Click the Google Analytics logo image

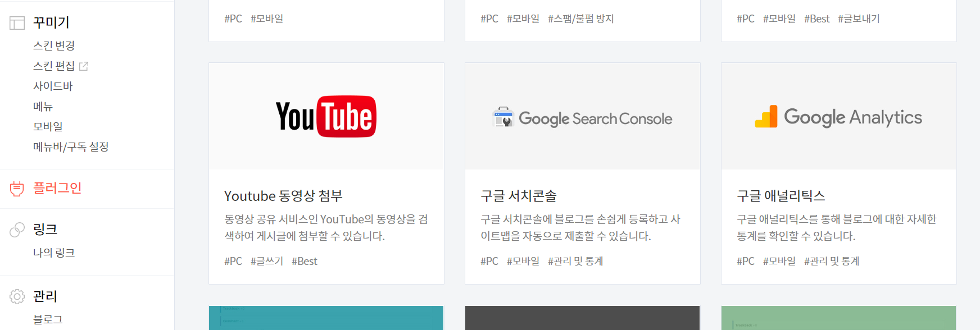click(x=838, y=117)
